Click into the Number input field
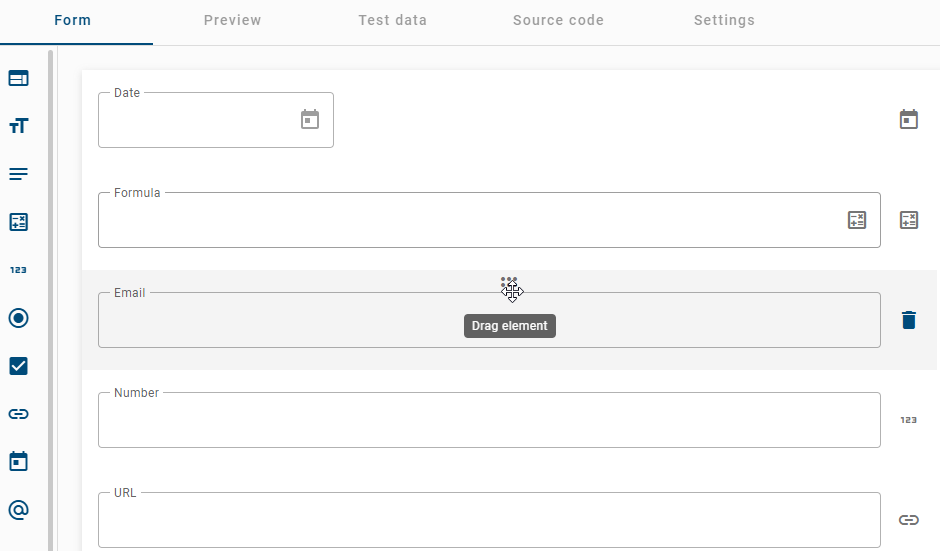The image size is (940, 551). click(489, 420)
